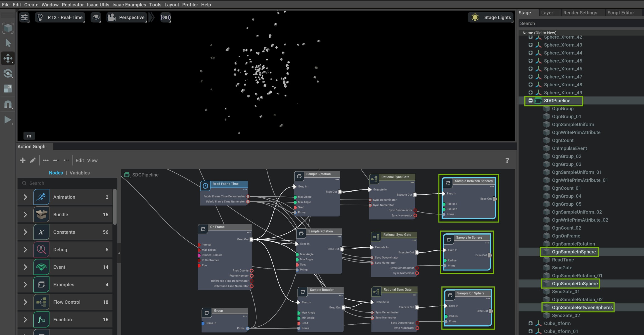Image resolution: width=644 pixels, height=335 pixels.
Task: Click the viewport streaming broadcast icon
Action: [x=165, y=17]
